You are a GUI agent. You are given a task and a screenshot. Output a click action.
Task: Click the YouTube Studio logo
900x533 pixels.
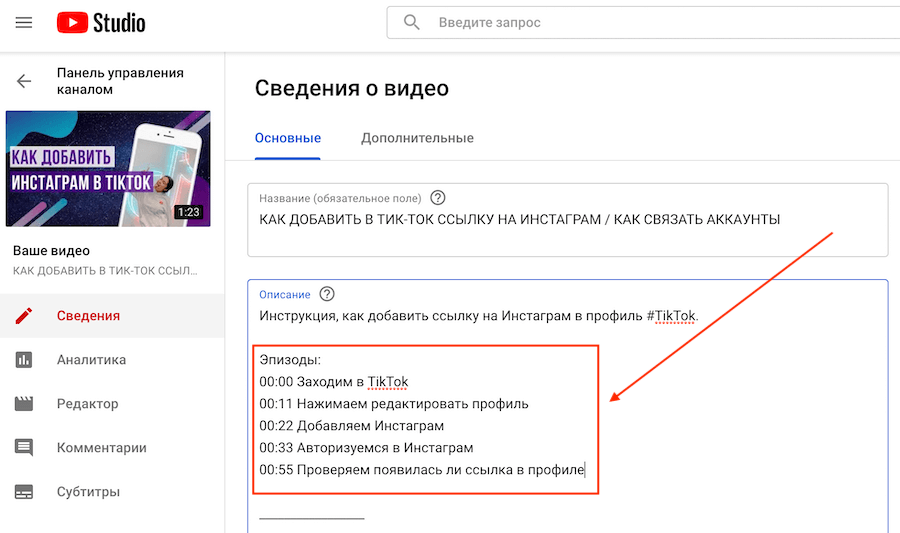click(x=101, y=23)
